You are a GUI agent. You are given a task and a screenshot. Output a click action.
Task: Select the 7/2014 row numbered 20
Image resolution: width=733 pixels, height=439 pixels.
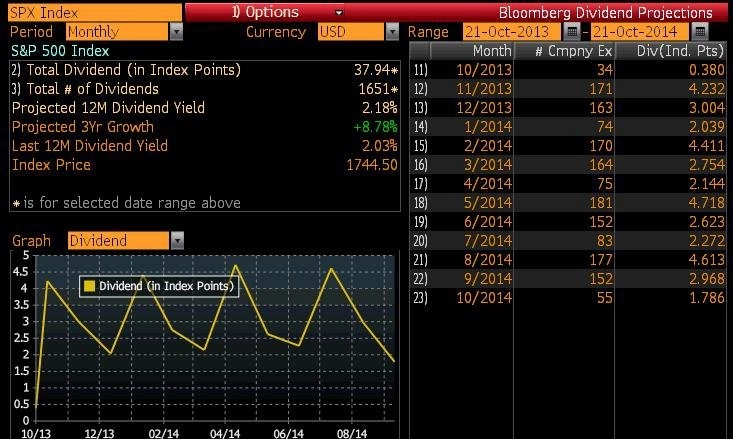coord(568,241)
